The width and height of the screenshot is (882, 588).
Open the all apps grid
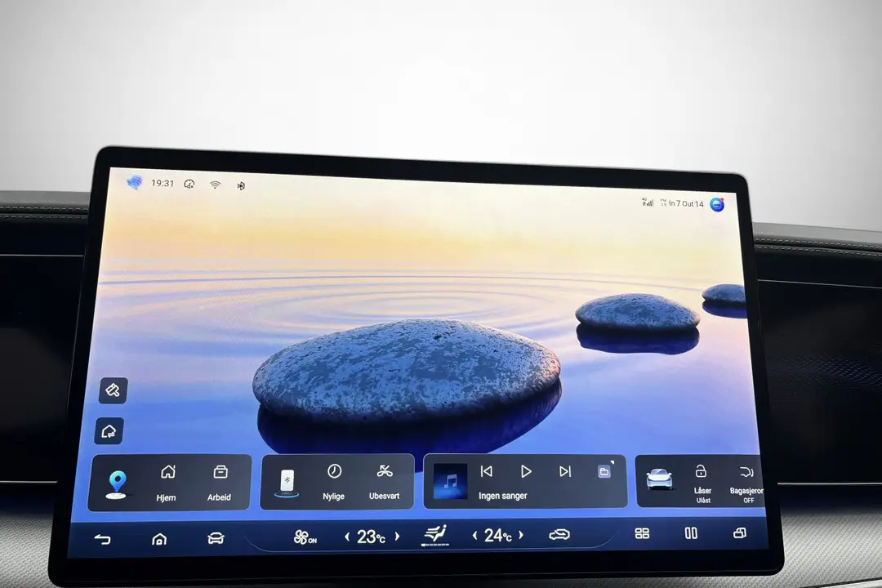click(x=642, y=532)
